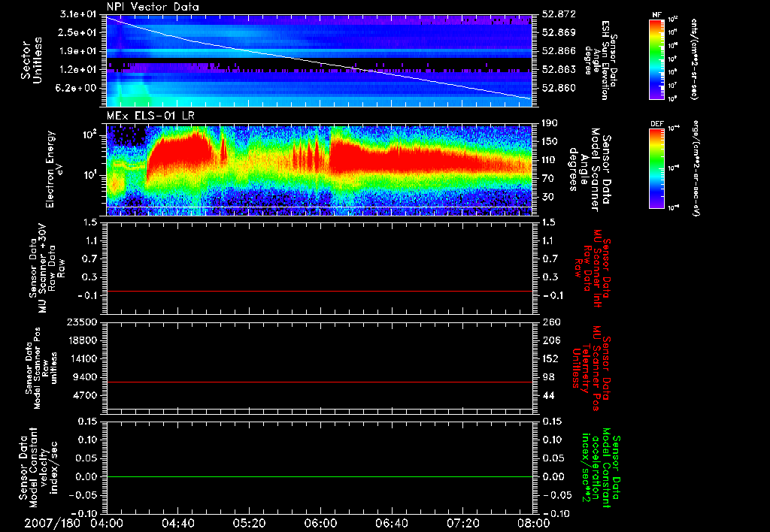Click the '52.869' elevation tick value
This screenshot has height=532, width=770.
click(x=559, y=32)
